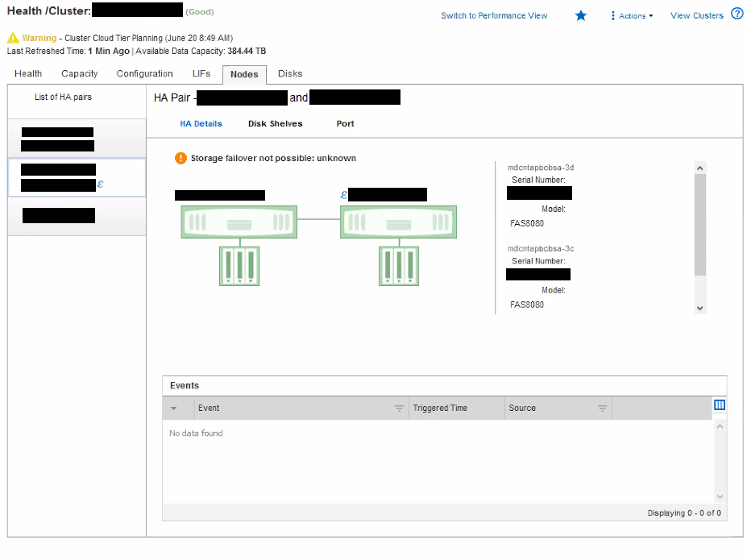Click the blue favorite star icon
This screenshot has height=560, width=747.
tap(580, 15)
